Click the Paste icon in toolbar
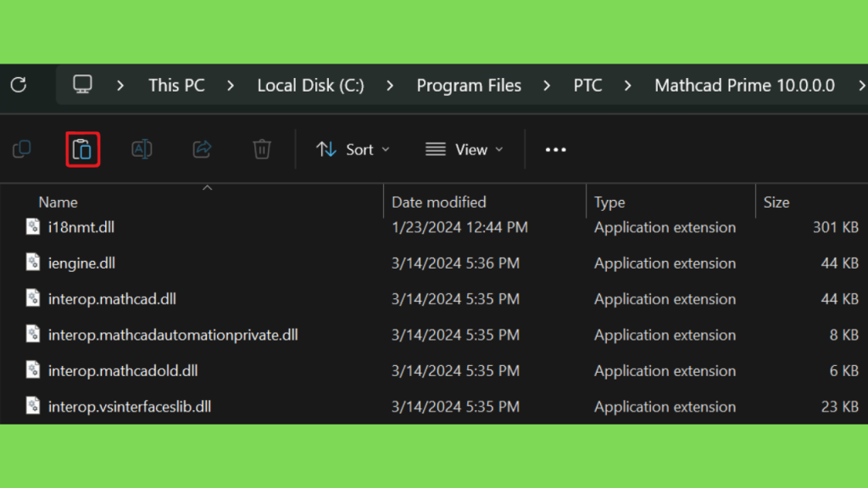Viewport: 868px width, 488px height. [82, 149]
